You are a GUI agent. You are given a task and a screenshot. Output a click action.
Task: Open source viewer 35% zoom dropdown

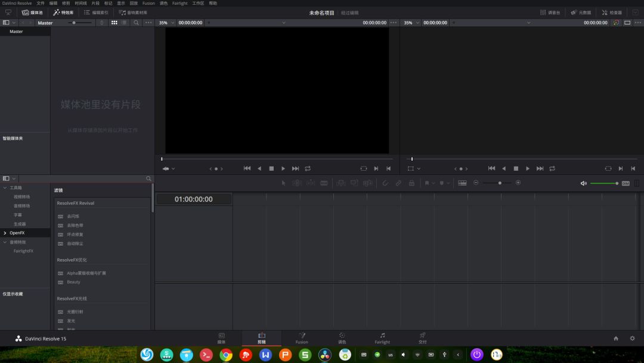[x=167, y=23]
